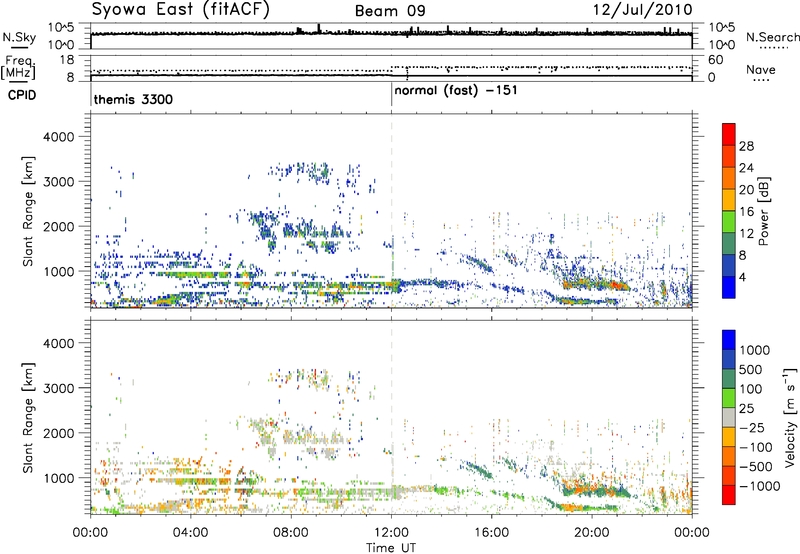Click the 'Time UT' axis title
Image resolution: width=800 pixels, height=554 pixels.
point(391,548)
